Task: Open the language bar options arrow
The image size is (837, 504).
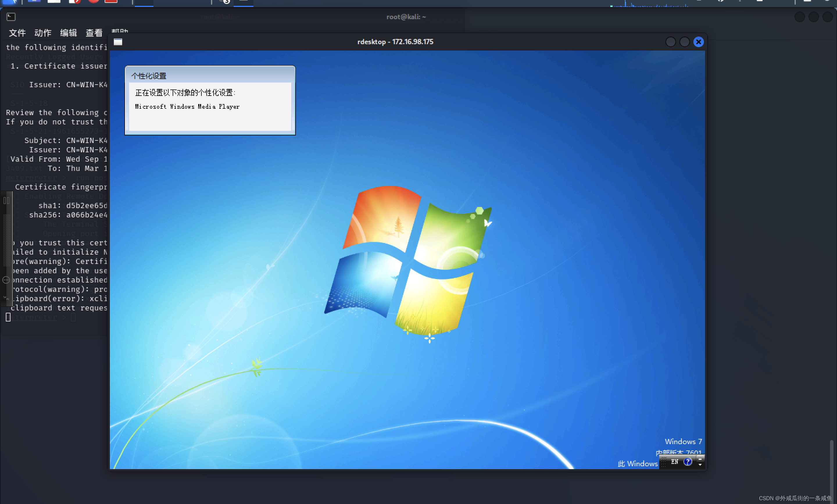Action: pos(700,464)
